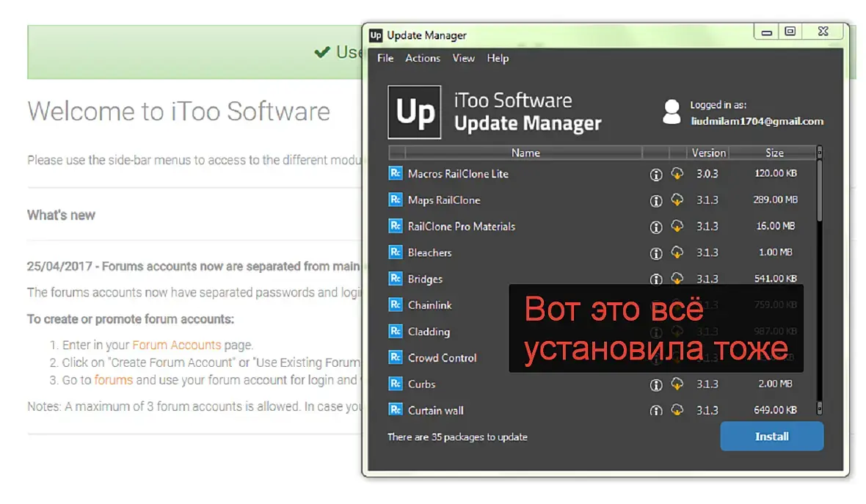Screen dimensions: 866x504
Task: Click the package list vertical scrollbar
Action: 819,191
